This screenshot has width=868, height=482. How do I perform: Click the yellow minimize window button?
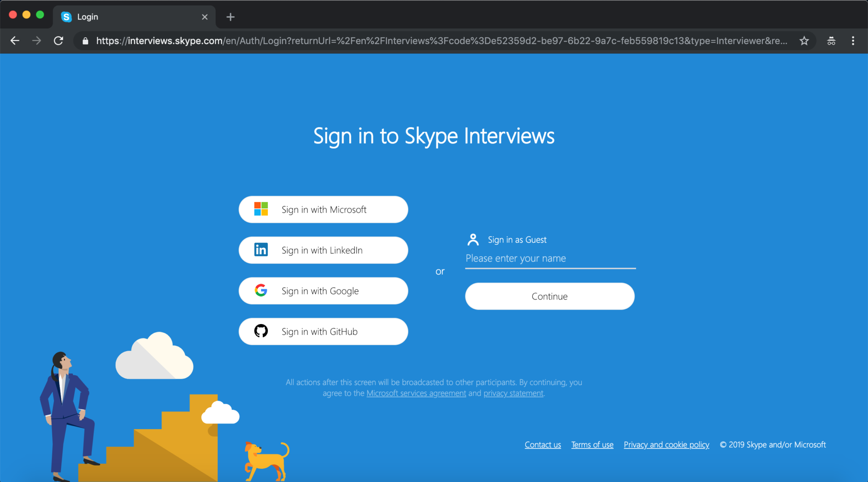tap(26, 15)
